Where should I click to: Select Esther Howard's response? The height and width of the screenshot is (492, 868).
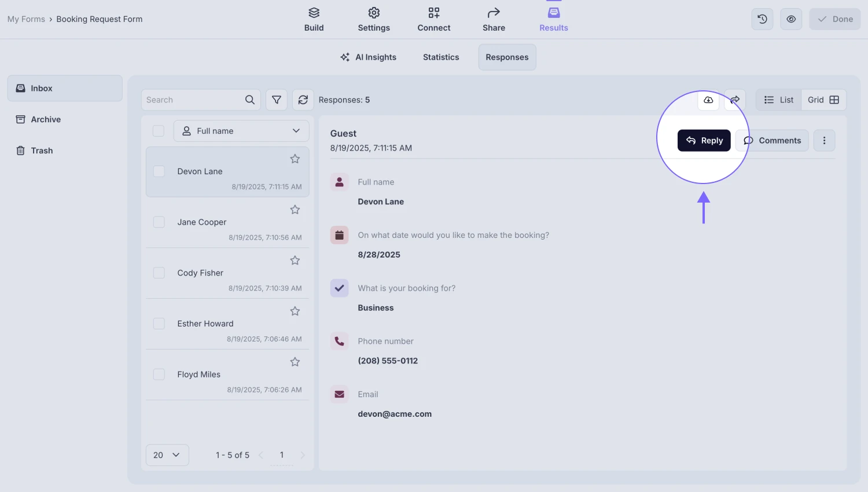pos(205,323)
